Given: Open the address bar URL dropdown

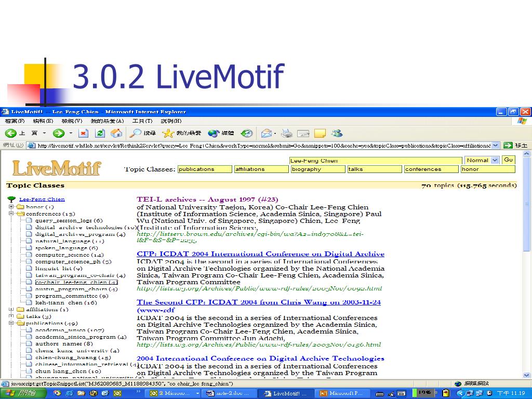Looking at the screenshot, I should [496, 145].
